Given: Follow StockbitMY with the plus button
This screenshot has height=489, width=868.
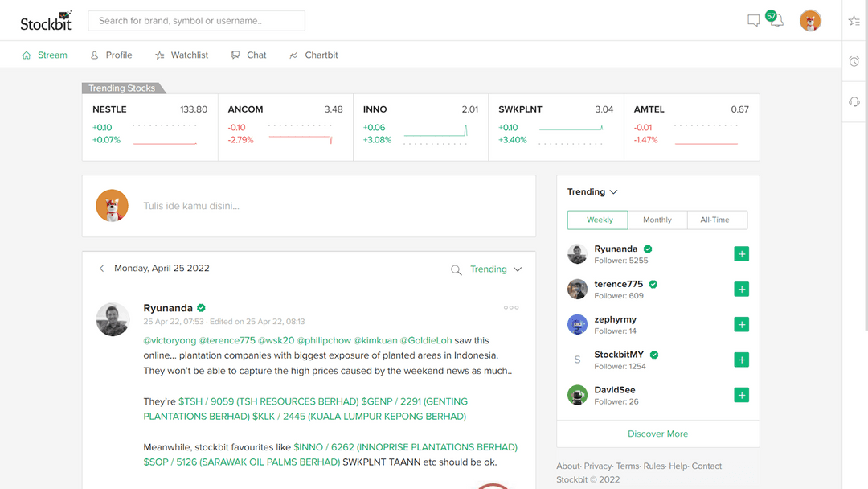Looking at the screenshot, I should click(740, 360).
